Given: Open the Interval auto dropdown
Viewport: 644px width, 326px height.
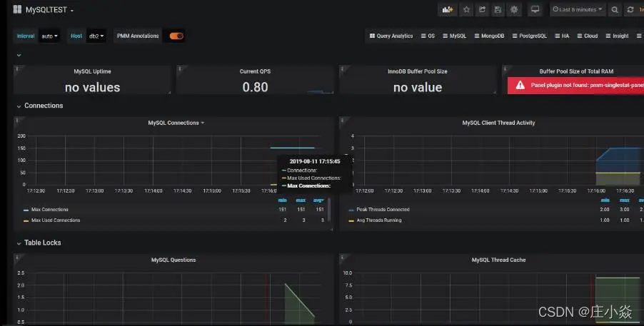Looking at the screenshot, I should click(x=49, y=36).
